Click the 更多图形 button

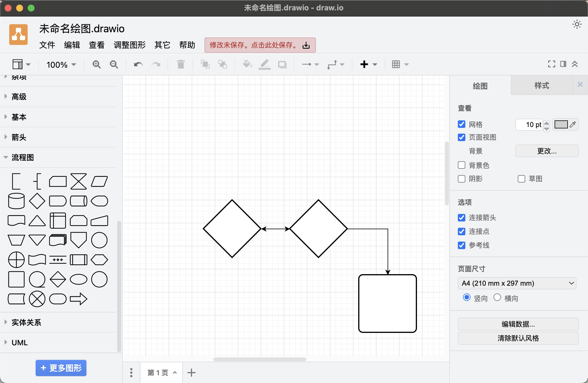61,368
